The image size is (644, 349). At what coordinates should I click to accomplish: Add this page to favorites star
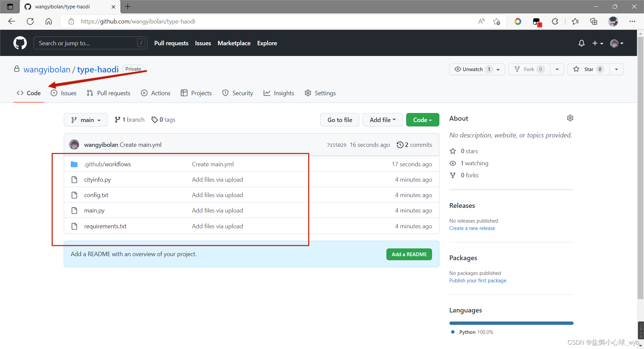pos(497,21)
